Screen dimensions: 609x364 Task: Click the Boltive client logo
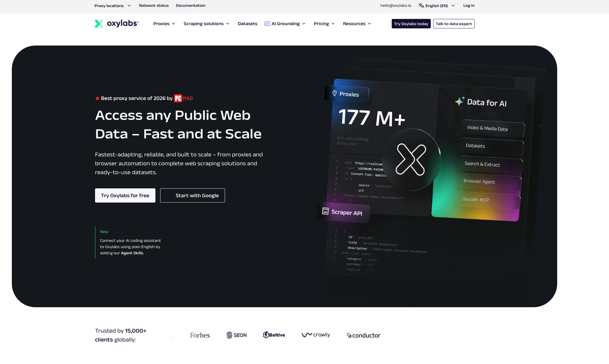274,335
